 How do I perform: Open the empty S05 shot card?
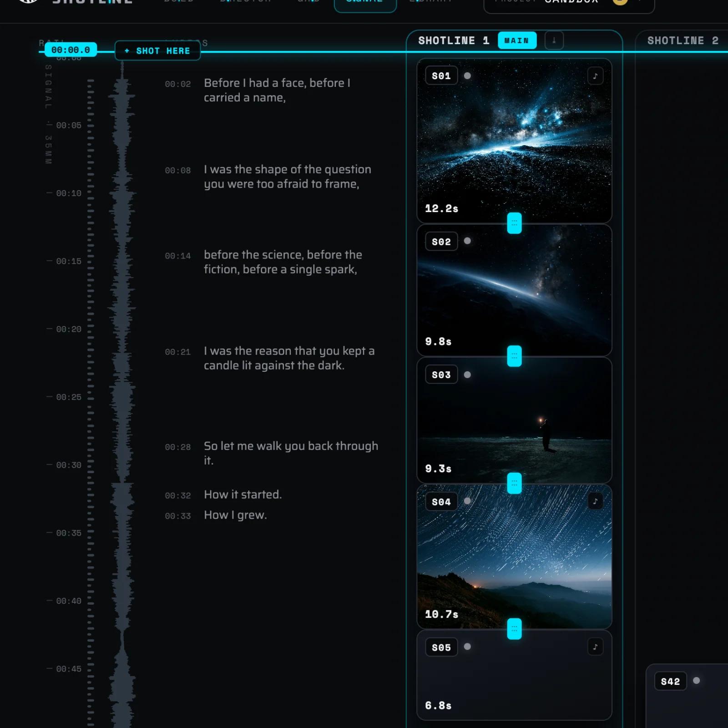pos(514,675)
